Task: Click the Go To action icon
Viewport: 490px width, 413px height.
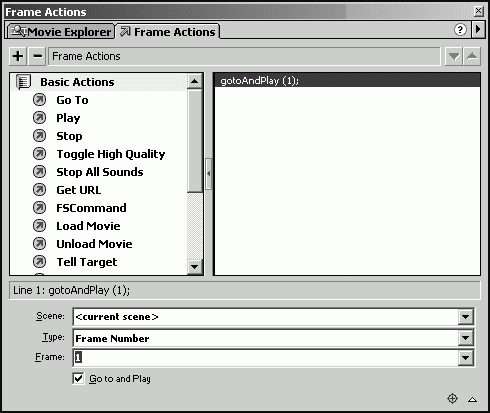Action: [x=39, y=100]
